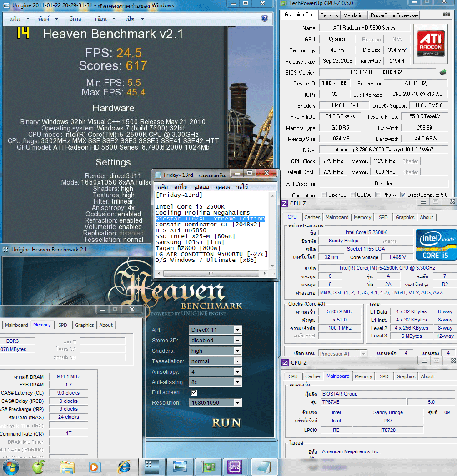This screenshot has width=457, height=476.
Task: Click the GPU-Z title bar icon
Action: 284,3
